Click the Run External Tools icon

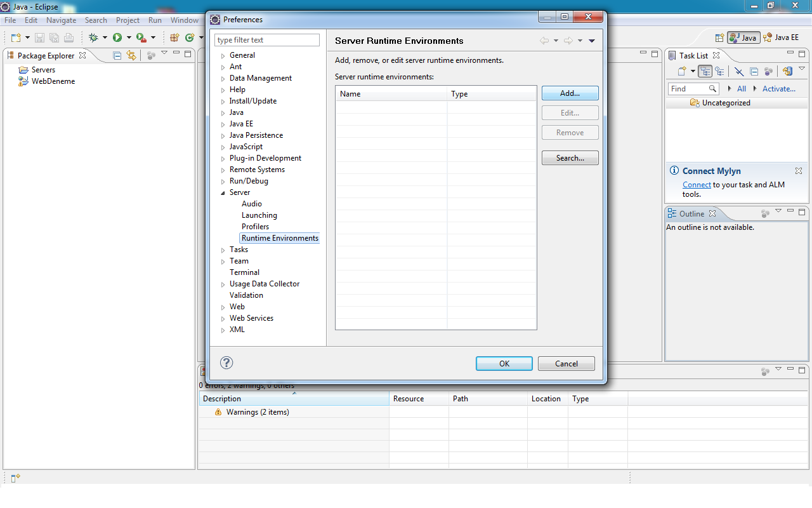click(141, 38)
